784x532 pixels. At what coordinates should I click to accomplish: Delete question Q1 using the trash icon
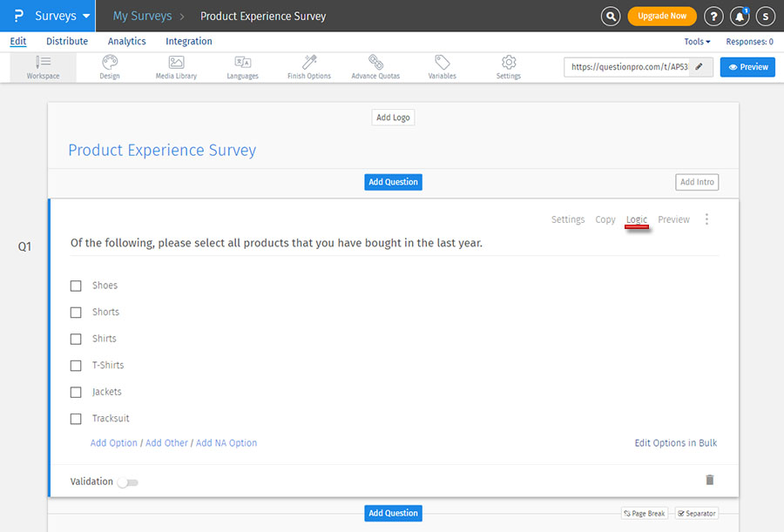coord(709,480)
